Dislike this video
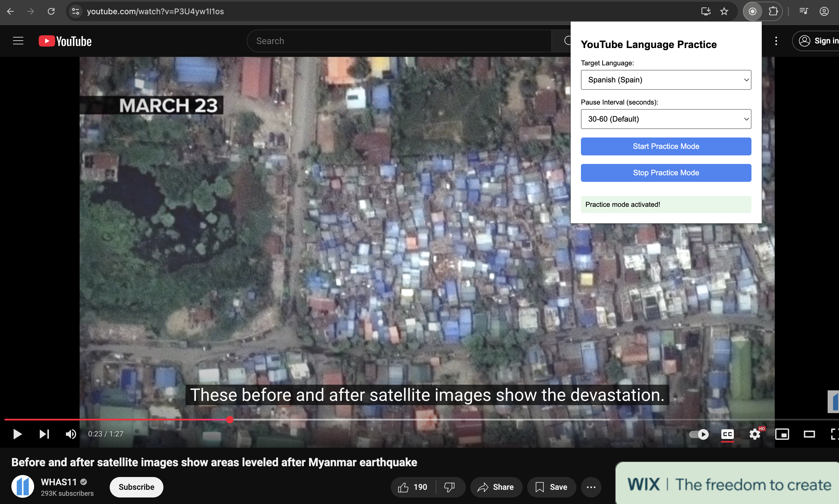 tap(449, 487)
